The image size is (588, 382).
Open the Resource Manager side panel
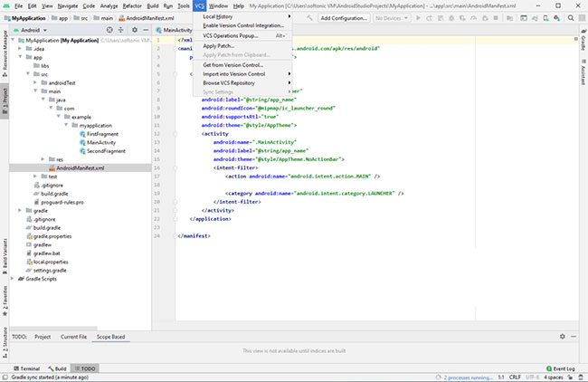click(x=5, y=53)
